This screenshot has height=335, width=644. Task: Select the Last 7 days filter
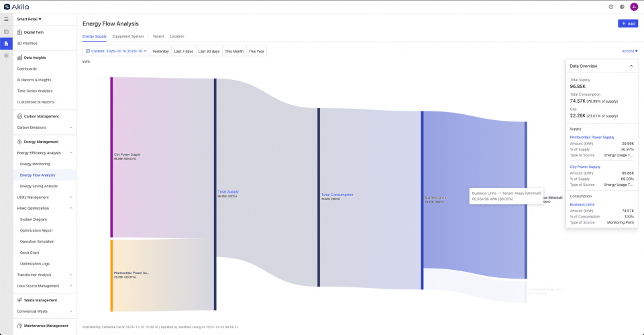[183, 51]
